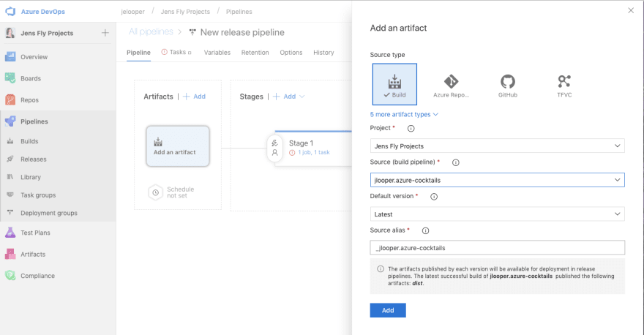644x335 pixels.
Task: Click the jelooper breadcrumb
Action: [x=132, y=12]
